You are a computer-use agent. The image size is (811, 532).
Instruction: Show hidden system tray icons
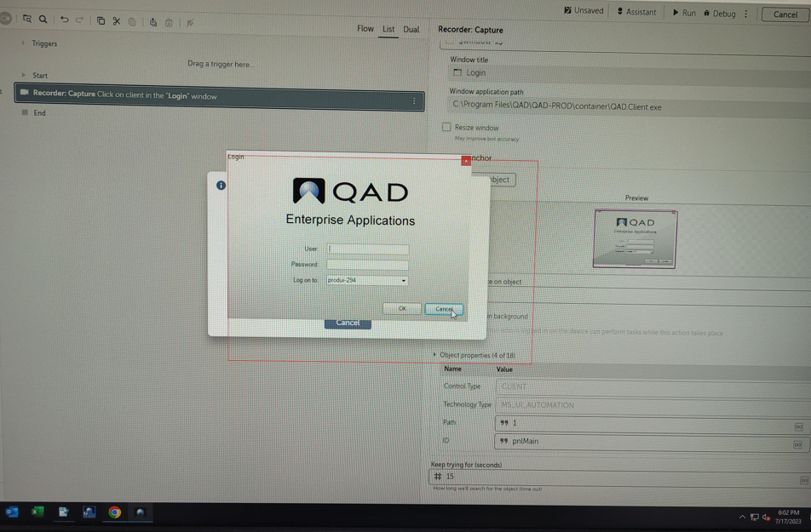point(742,517)
